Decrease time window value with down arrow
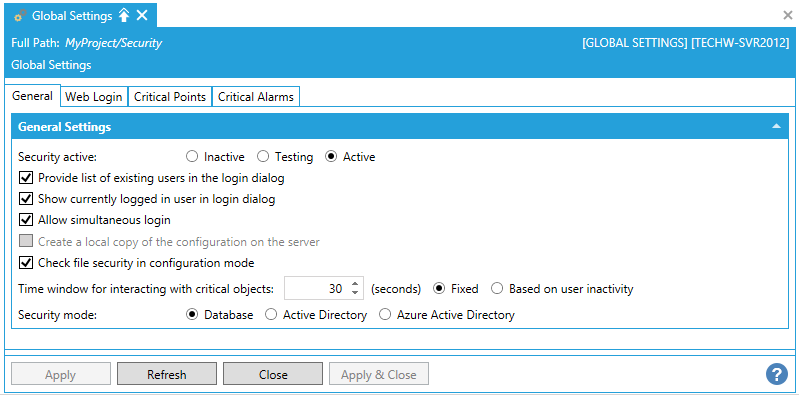This screenshot has width=799, height=397. tap(355, 293)
